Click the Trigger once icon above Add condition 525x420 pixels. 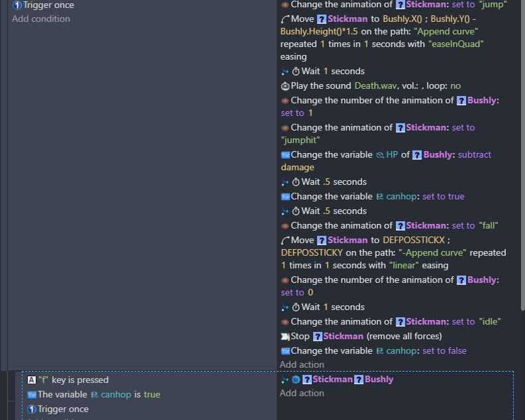17,5
